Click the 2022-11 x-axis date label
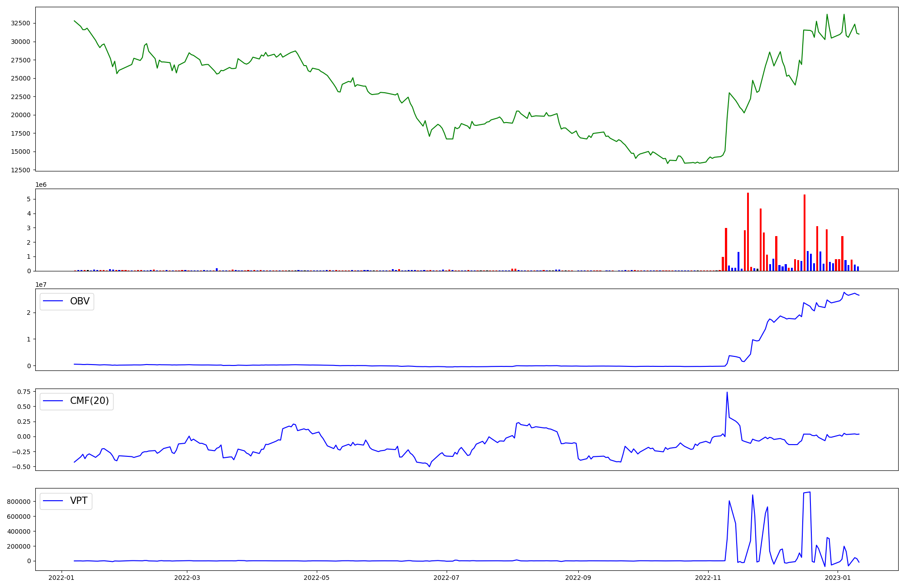 tap(708, 577)
